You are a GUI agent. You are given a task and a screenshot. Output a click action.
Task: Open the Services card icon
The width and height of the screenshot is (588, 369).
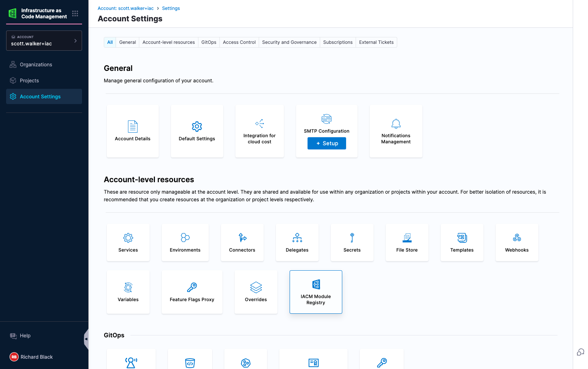(128, 238)
